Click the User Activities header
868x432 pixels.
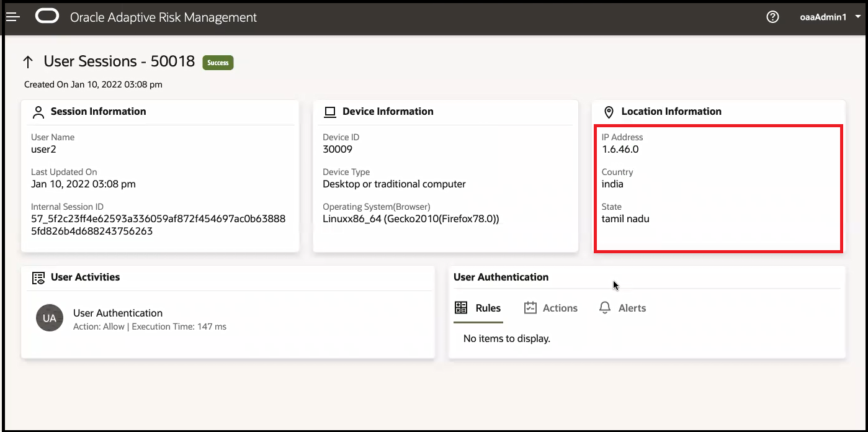(x=85, y=277)
